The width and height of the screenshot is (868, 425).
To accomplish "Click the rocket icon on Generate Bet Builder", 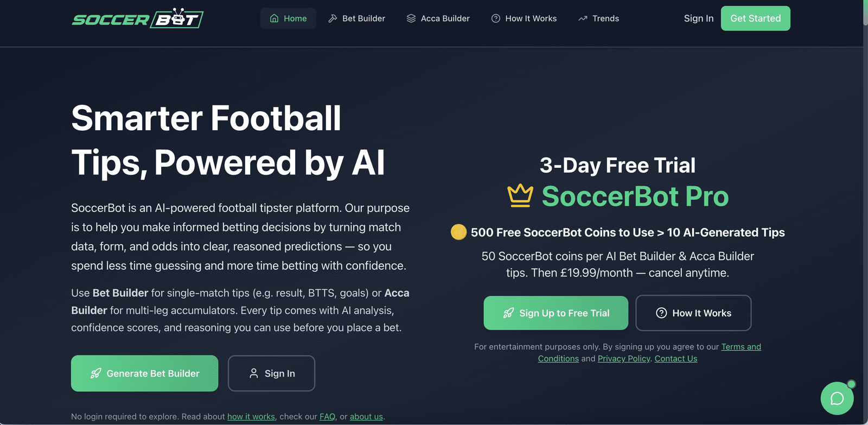I will pyautogui.click(x=96, y=373).
